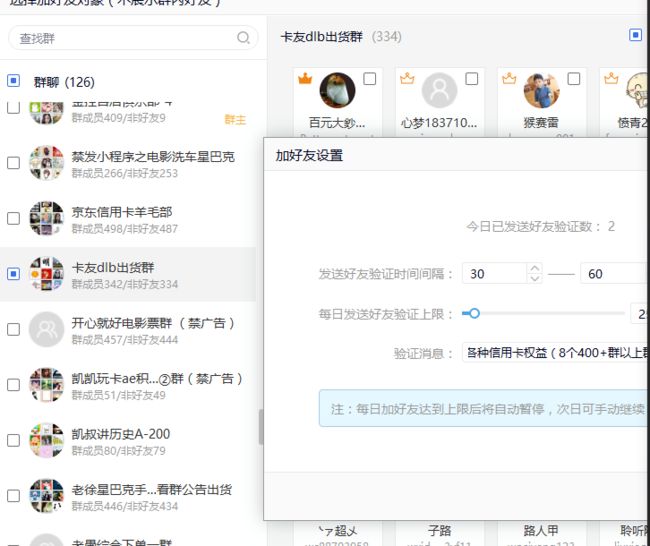650x546 pixels.
Task: Check the 老徐星巴克手 group checkbox
Action: pyautogui.click(x=13, y=496)
